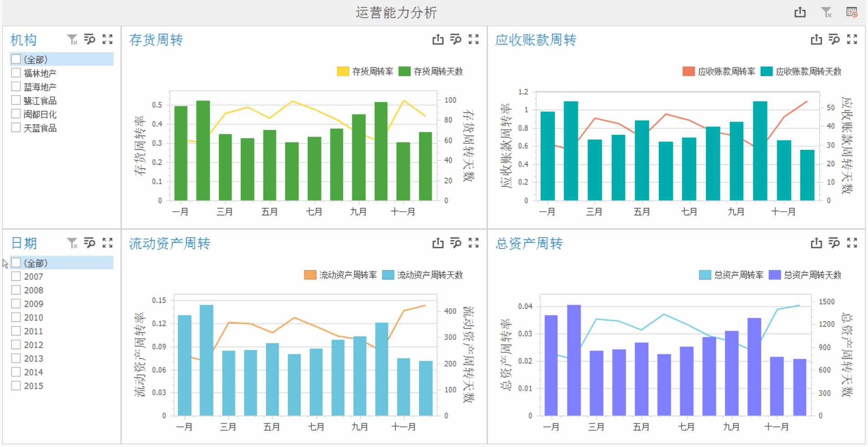The height and width of the screenshot is (447, 868).
Task: Select the 2010 checkbox in 日期 list
Action: [16, 317]
